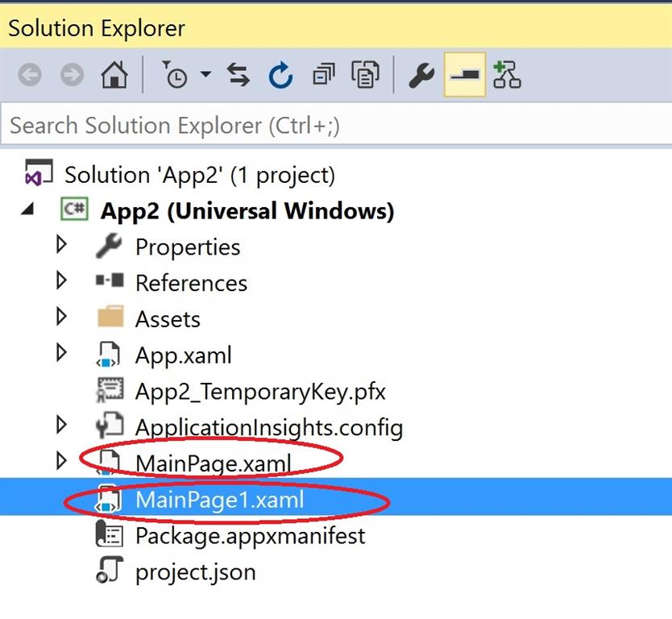Select the References item

(191, 284)
